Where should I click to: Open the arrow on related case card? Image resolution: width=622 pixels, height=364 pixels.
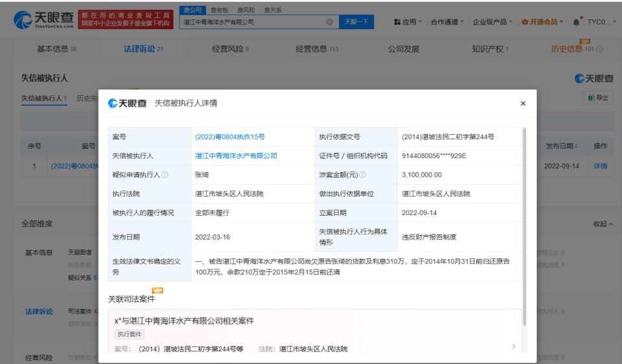[514, 346]
